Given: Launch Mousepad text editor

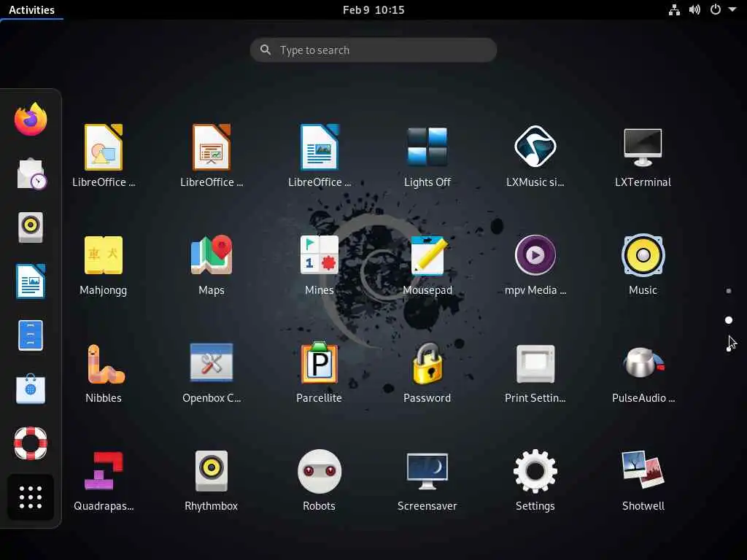Looking at the screenshot, I should coord(427,255).
